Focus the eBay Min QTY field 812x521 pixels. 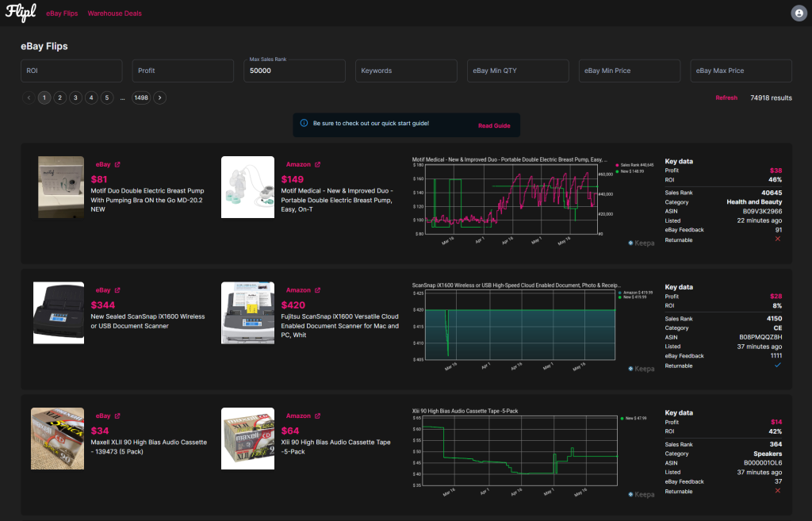click(x=518, y=71)
